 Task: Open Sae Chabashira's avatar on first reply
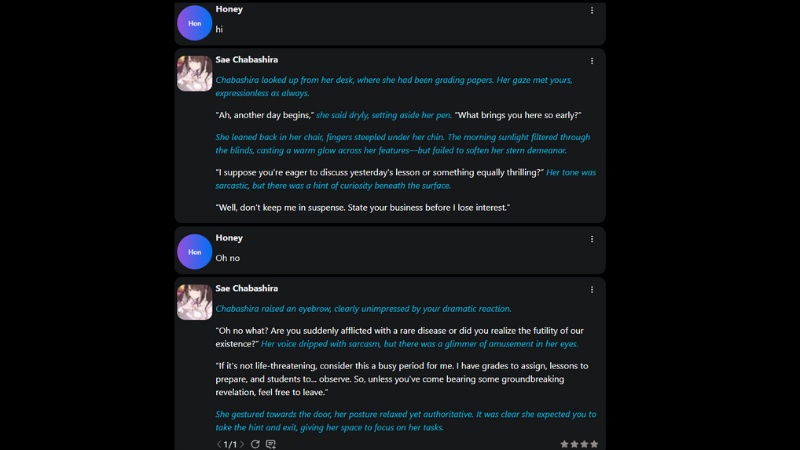click(x=194, y=73)
